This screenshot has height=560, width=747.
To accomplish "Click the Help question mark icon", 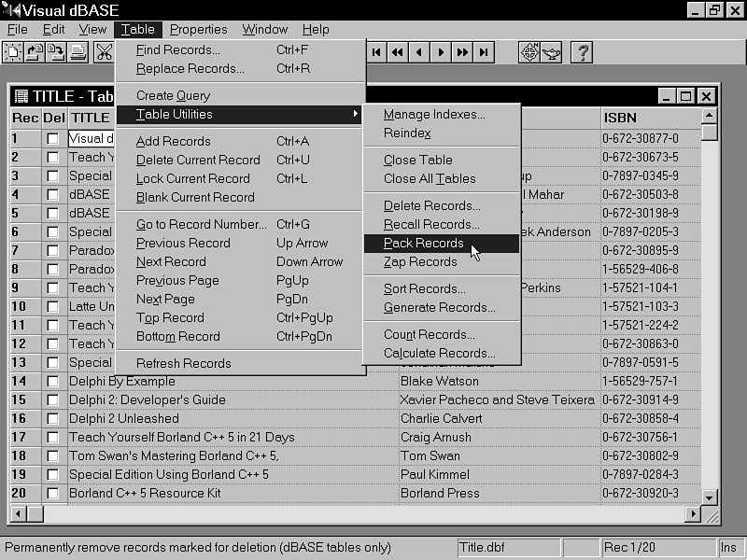I will pos(582,52).
